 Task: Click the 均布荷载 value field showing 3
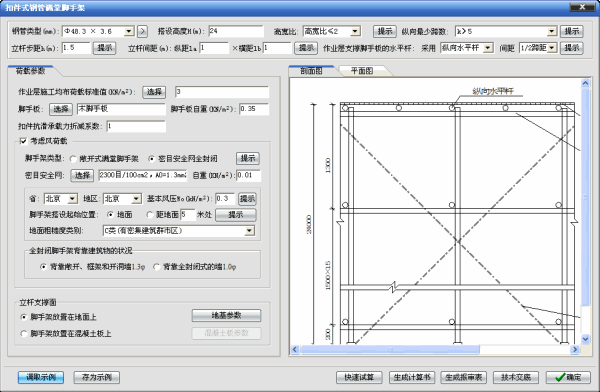click(x=222, y=92)
